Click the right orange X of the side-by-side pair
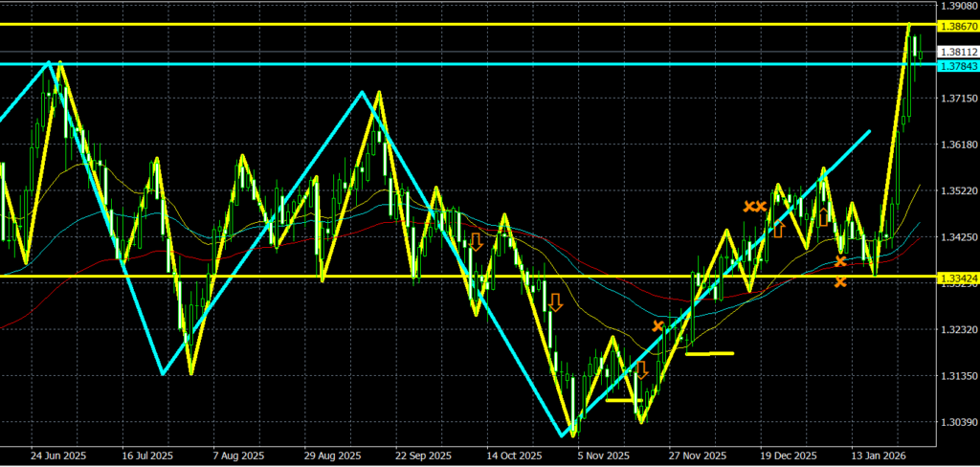The image size is (980, 467). pos(761,206)
